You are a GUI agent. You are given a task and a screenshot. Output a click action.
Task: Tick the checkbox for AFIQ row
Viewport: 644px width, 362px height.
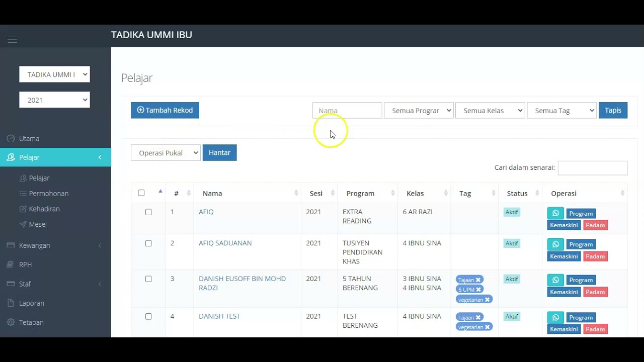[x=148, y=212]
